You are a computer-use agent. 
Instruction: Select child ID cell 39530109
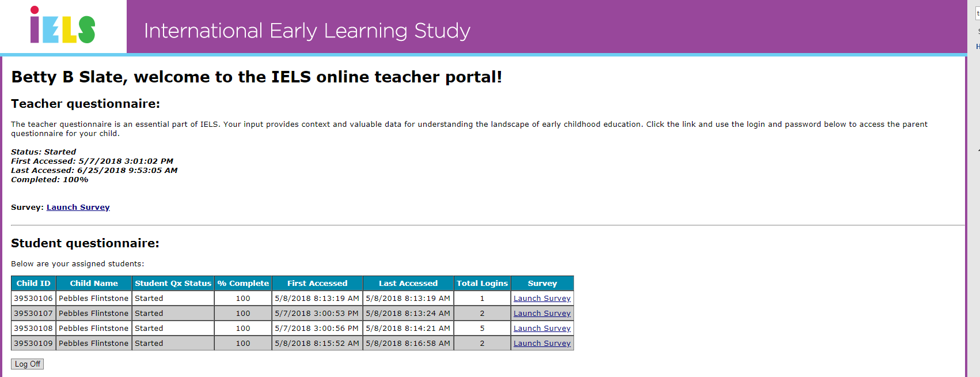[33, 344]
